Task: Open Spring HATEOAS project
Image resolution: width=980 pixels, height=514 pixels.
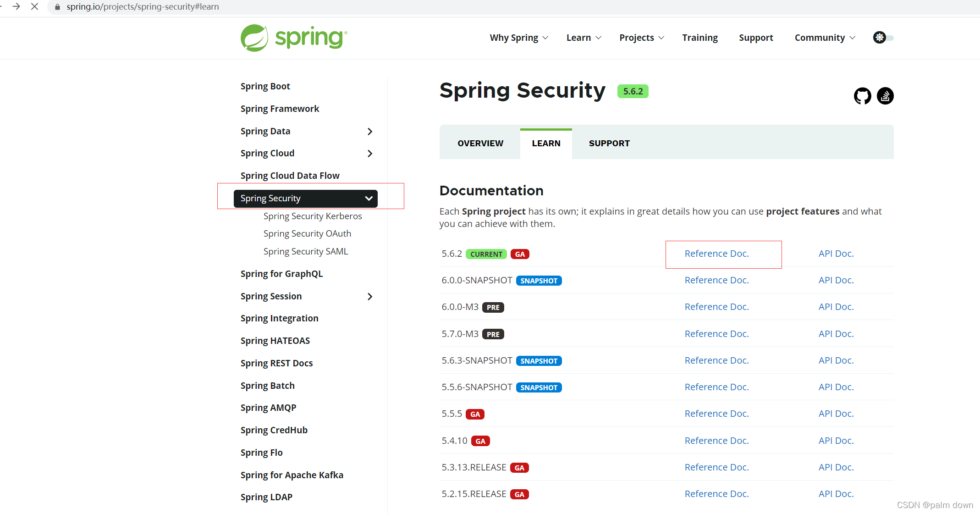Action: coord(275,341)
